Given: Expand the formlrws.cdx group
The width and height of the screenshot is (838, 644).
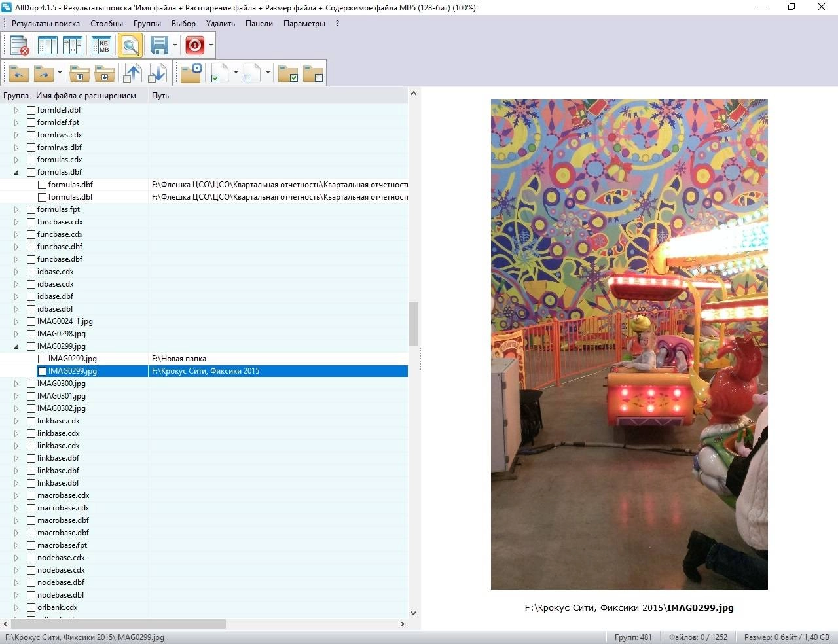Looking at the screenshot, I should point(16,135).
